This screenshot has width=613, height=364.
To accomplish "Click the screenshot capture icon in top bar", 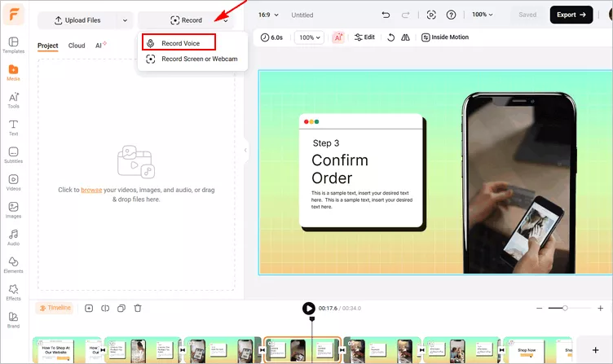I will click(431, 15).
